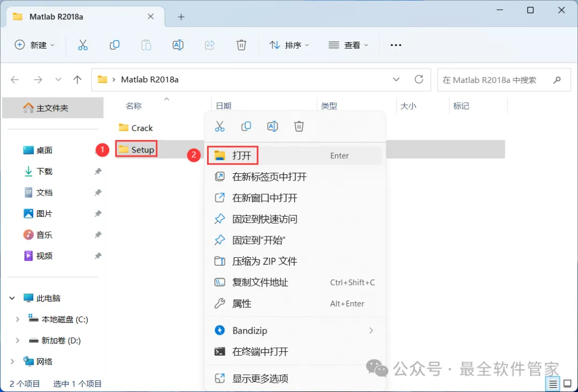Select the Crack folder
Viewport: 578px width, 392px height.
pos(135,128)
